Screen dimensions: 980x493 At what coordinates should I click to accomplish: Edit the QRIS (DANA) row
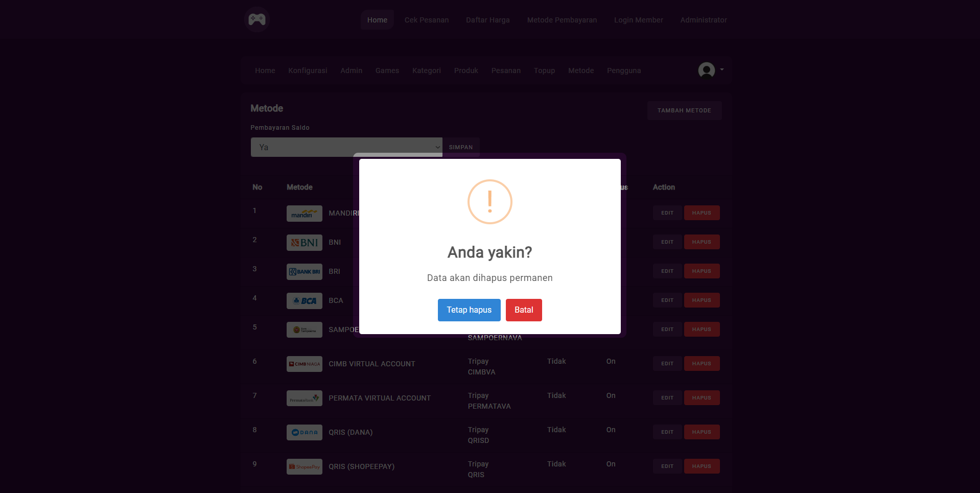click(x=667, y=432)
